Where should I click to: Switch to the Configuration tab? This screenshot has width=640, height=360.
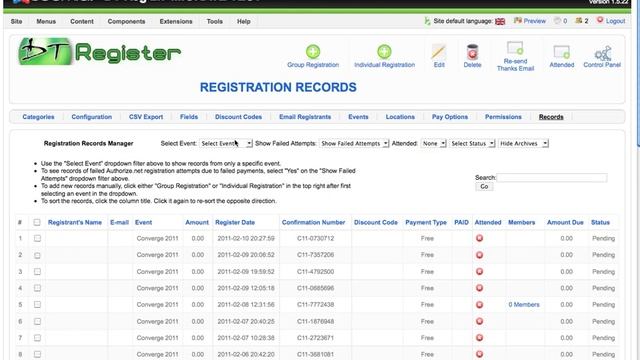[91, 117]
